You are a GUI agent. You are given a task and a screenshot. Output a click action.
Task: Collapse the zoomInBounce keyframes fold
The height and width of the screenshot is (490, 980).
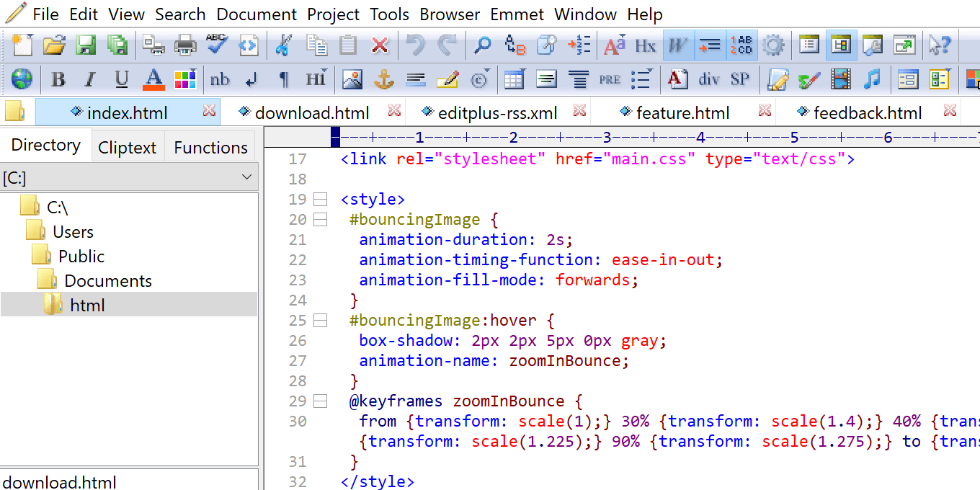tap(320, 401)
